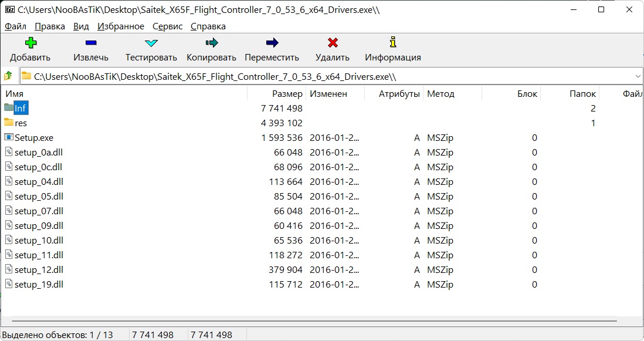The image size is (644, 341).
Task: Click the Копировать double arrow icon
Action: coord(212,42)
